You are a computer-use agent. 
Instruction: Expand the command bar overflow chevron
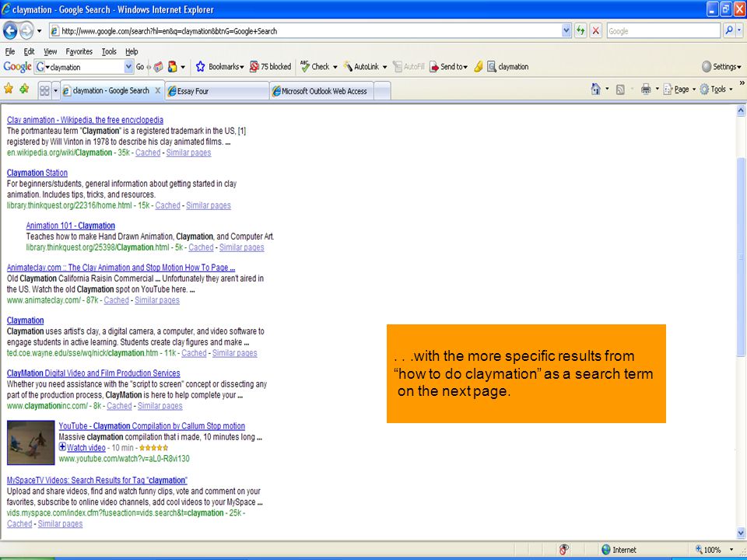742,83
